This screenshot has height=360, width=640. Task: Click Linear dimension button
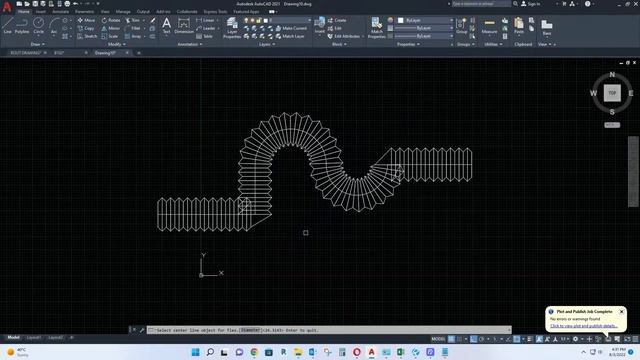(205, 20)
